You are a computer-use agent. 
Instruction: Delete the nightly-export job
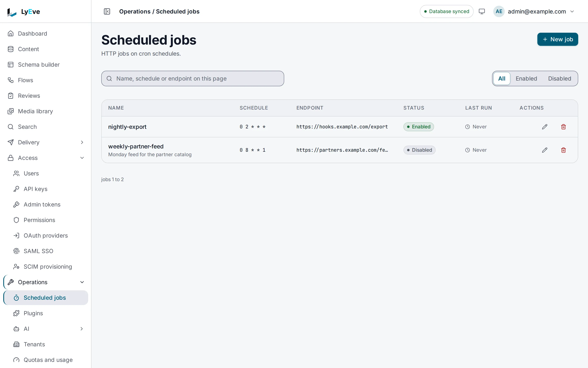[x=563, y=127]
